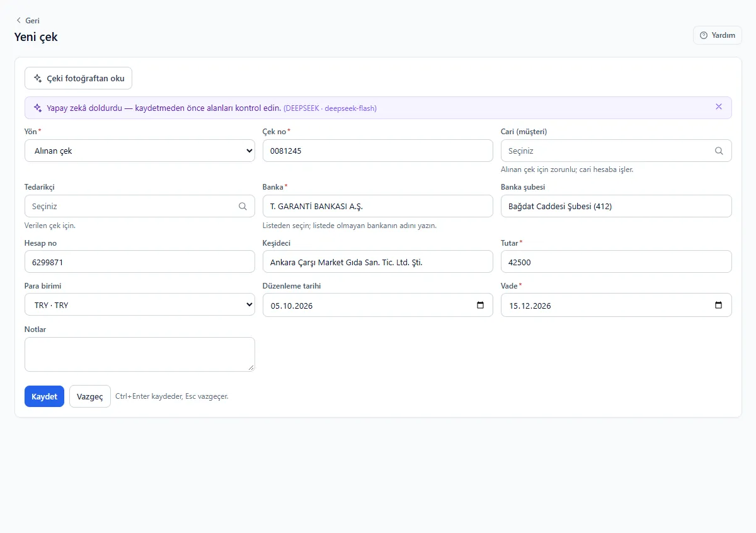Image resolution: width=756 pixels, height=533 pixels.
Task: Click the Çek no input field
Action: [378, 151]
